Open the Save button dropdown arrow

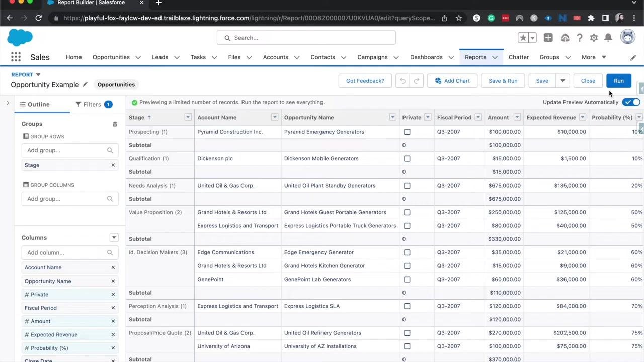pyautogui.click(x=562, y=81)
